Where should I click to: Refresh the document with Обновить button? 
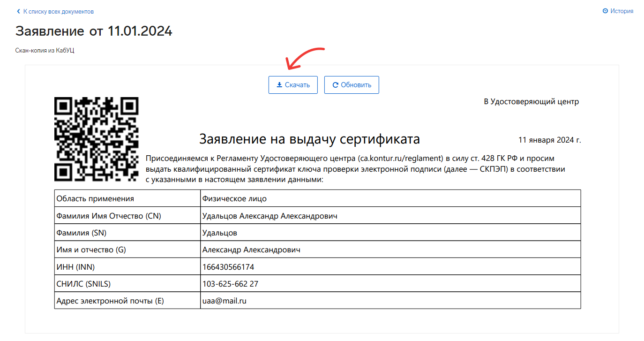click(352, 85)
